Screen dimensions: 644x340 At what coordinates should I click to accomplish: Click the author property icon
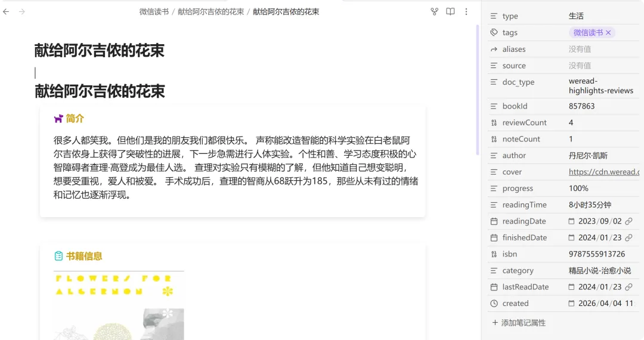494,156
